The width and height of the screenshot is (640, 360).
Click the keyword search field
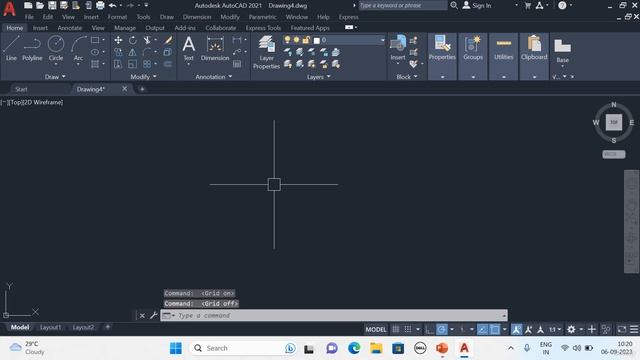(402, 5)
